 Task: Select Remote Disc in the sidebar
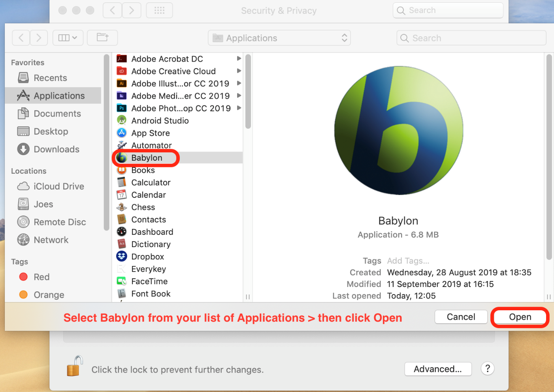53,222
